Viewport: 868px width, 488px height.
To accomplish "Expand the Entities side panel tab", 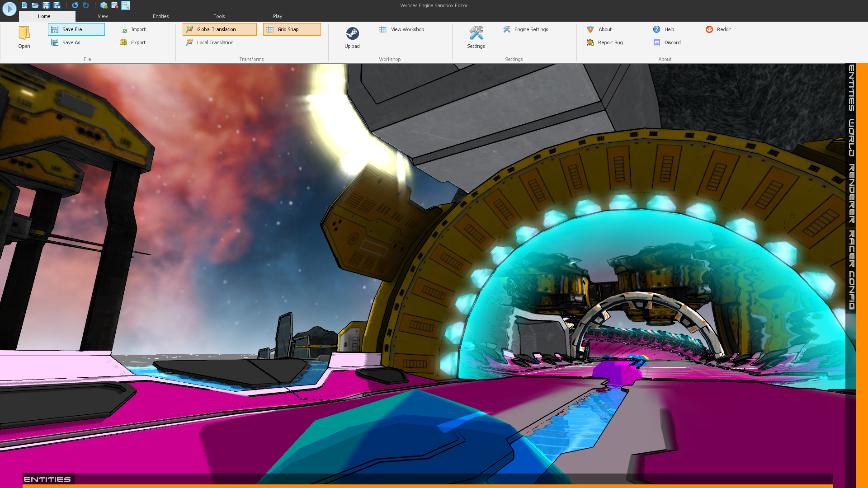I will 851,88.
